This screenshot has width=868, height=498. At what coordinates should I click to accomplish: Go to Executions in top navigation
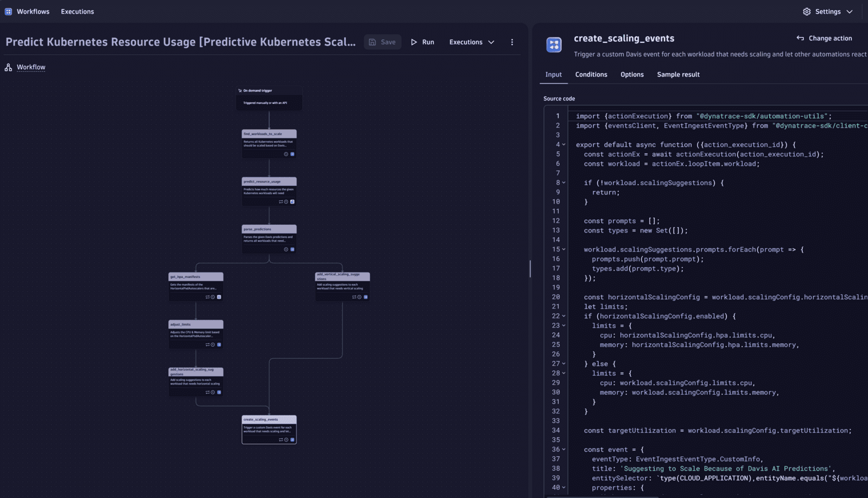78,11
